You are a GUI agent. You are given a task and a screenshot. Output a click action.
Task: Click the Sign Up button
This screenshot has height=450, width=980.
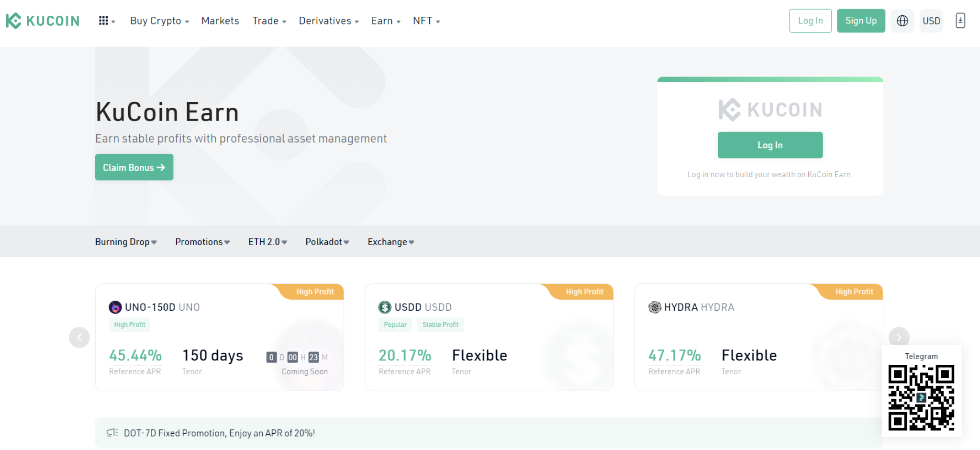point(861,21)
